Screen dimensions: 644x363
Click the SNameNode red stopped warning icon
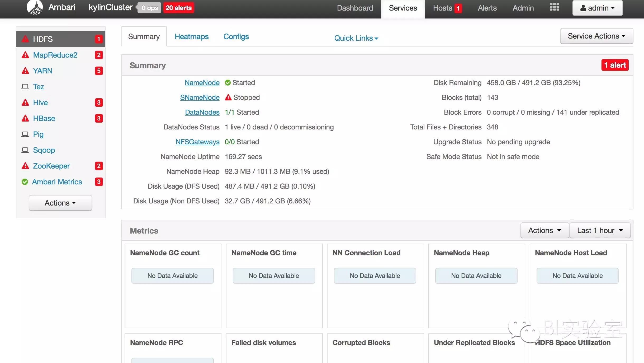(x=228, y=97)
